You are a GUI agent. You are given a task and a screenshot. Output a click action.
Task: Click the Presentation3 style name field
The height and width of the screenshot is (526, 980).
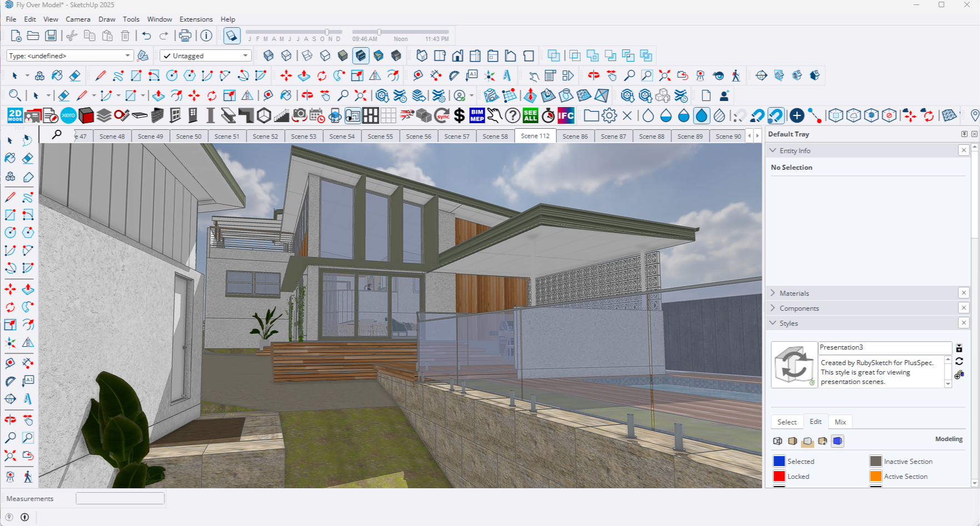coord(884,347)
